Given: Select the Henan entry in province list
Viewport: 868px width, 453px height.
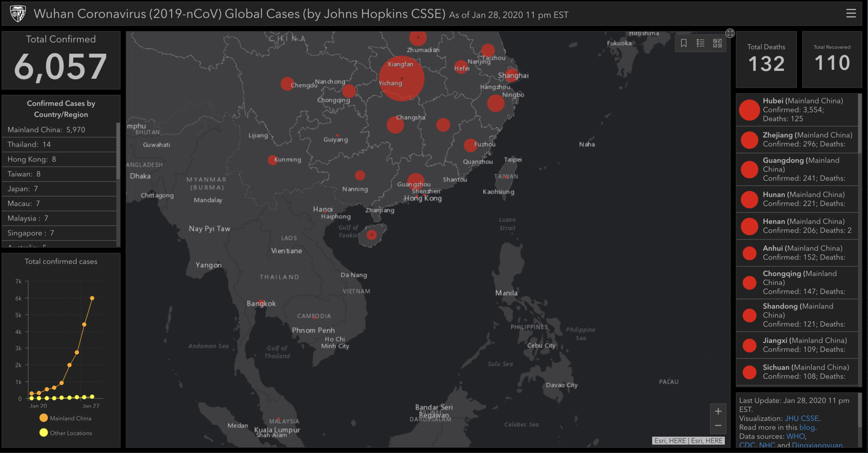Looking at the screenshot, I should coord(797,226).
